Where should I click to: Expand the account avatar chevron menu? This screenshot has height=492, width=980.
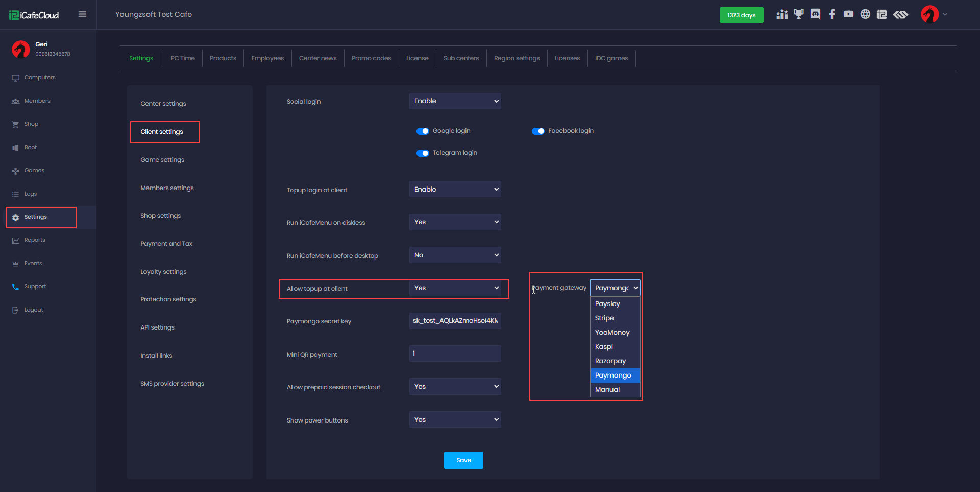[x=945, y=14]
